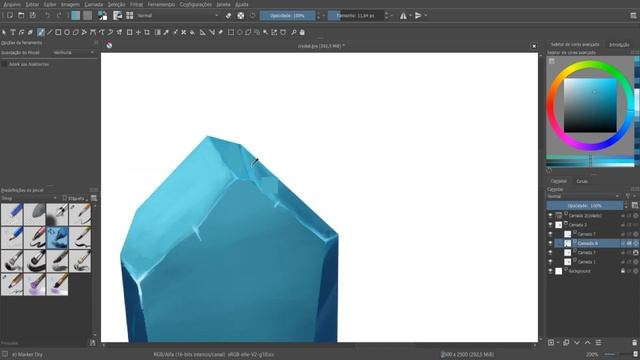This screenshot has height=360, width=640.
Task: Click the reload brush preset icon
Action: coord(253,16)
